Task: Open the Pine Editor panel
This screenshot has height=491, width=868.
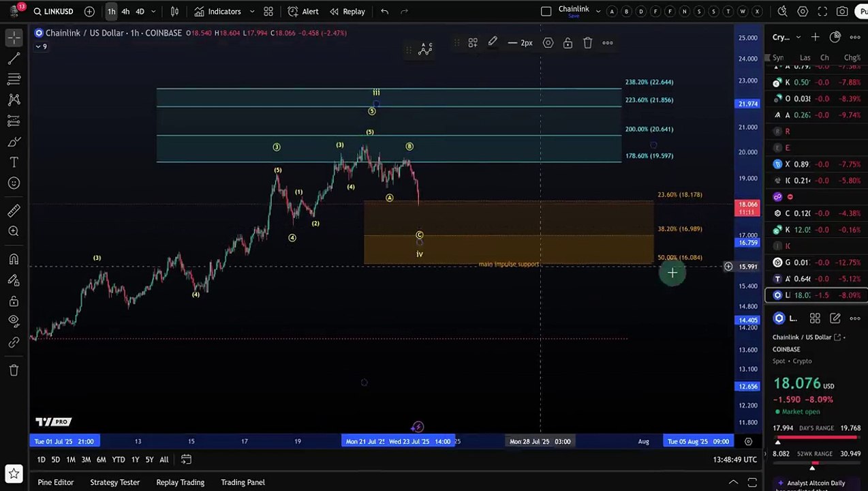Action: pyautogui.click(x=56, y=482)
